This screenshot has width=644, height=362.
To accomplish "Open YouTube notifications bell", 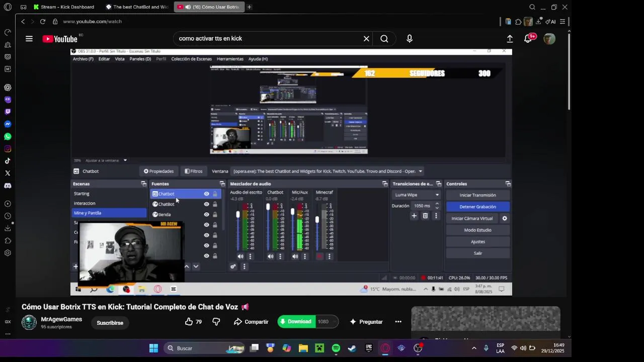I will click(528, 39).
